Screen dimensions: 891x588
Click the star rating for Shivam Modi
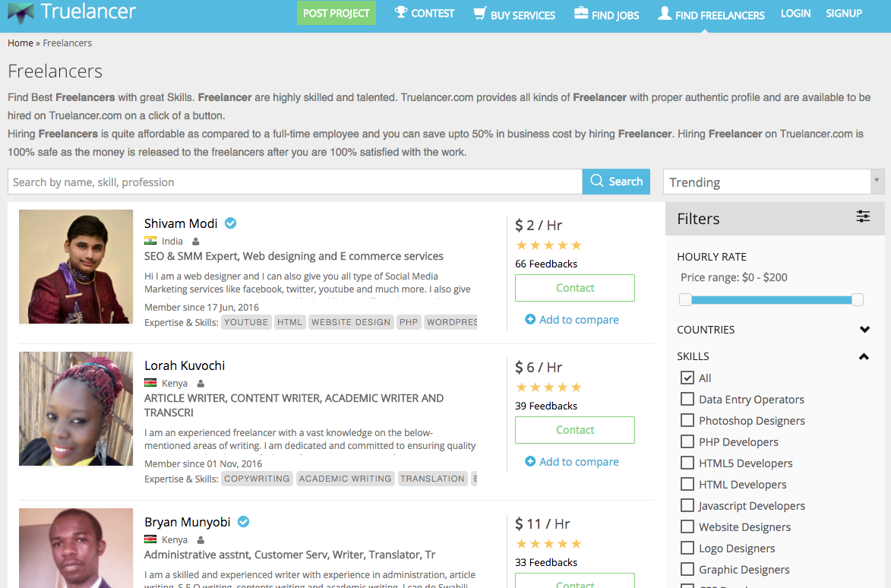(548, 245)
